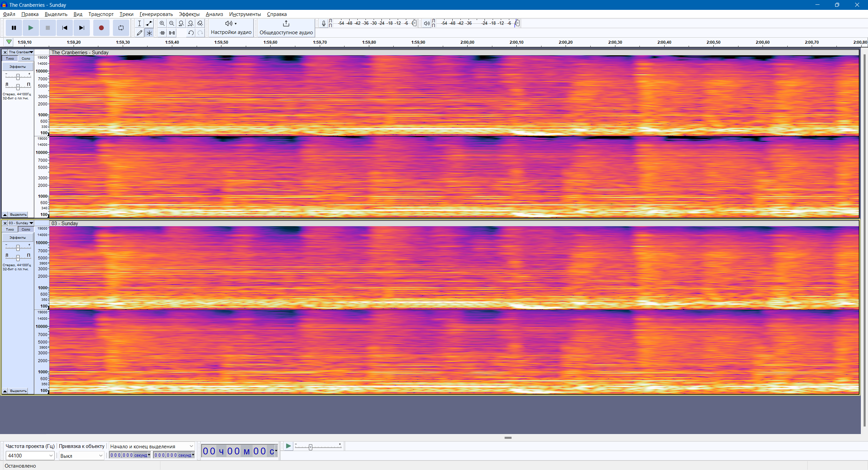Open the Эффекты menu
The width and height of the screenshot is (868, 470).
189,14
